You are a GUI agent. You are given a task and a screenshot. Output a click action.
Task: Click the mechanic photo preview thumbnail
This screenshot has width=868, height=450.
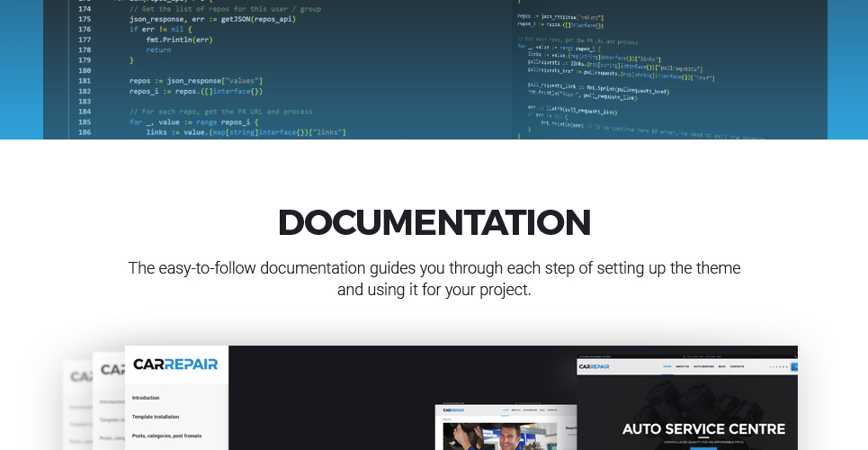[500, 436]
